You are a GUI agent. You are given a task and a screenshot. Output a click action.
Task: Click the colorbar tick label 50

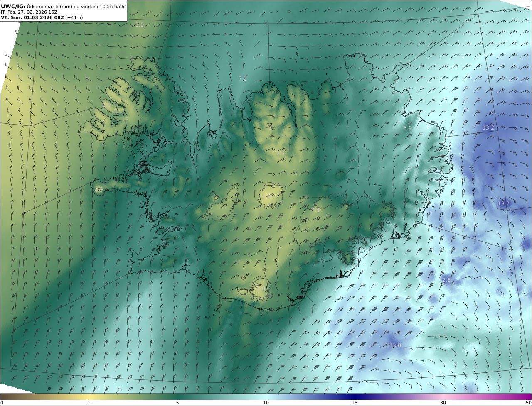coord(528,403)
